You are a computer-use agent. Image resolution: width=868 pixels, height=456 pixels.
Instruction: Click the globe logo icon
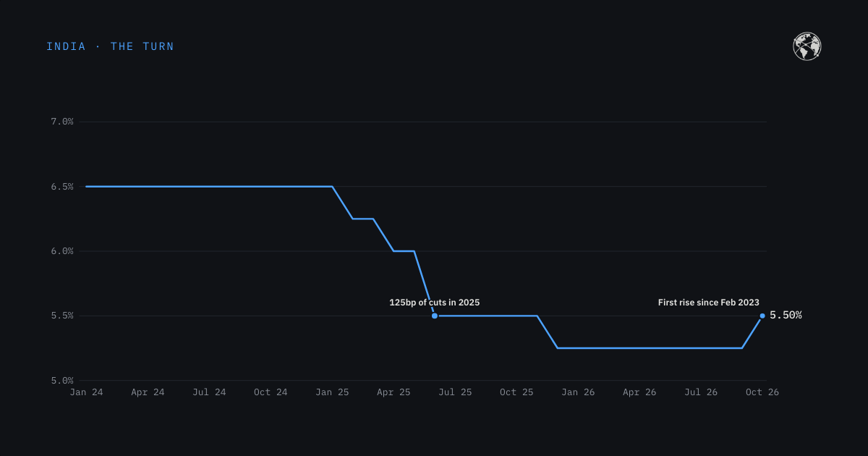[807, 46]
